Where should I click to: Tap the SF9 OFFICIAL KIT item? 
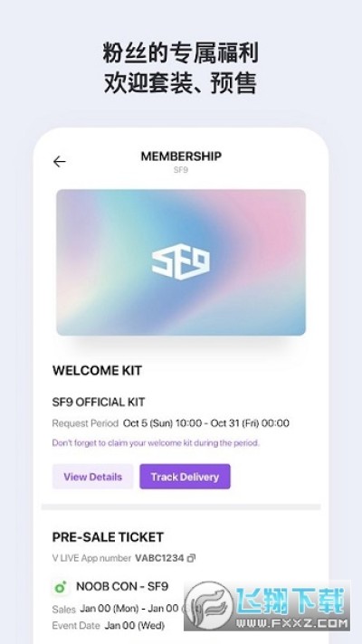99,402
